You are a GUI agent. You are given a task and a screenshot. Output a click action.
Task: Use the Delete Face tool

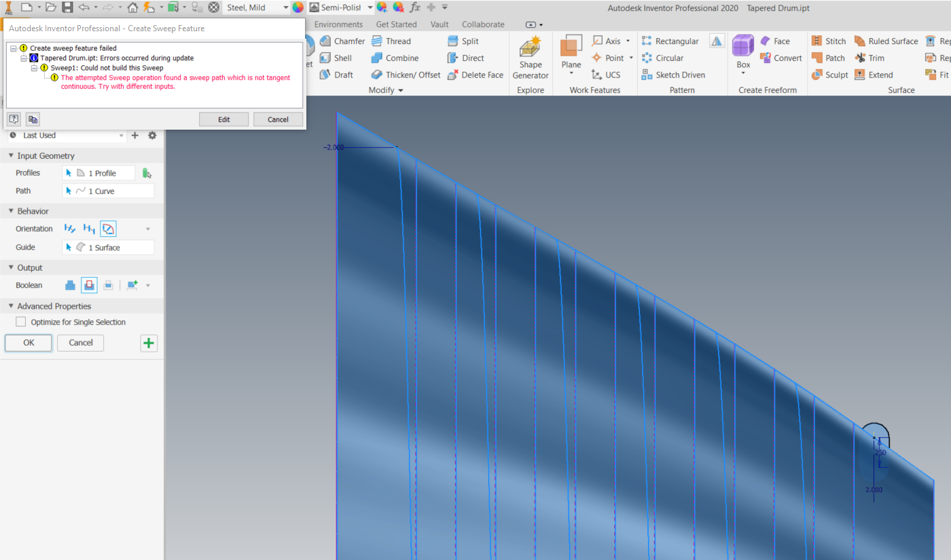pos(475,75)
